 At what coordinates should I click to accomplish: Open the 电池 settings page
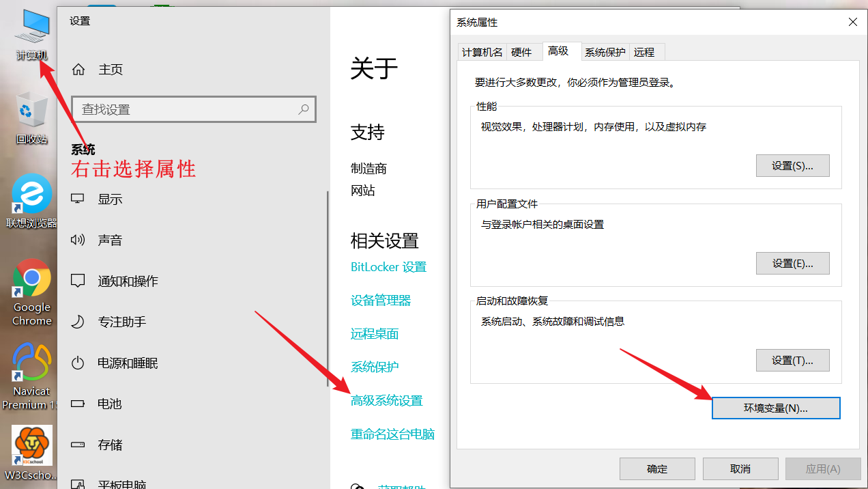coord(192,404)
